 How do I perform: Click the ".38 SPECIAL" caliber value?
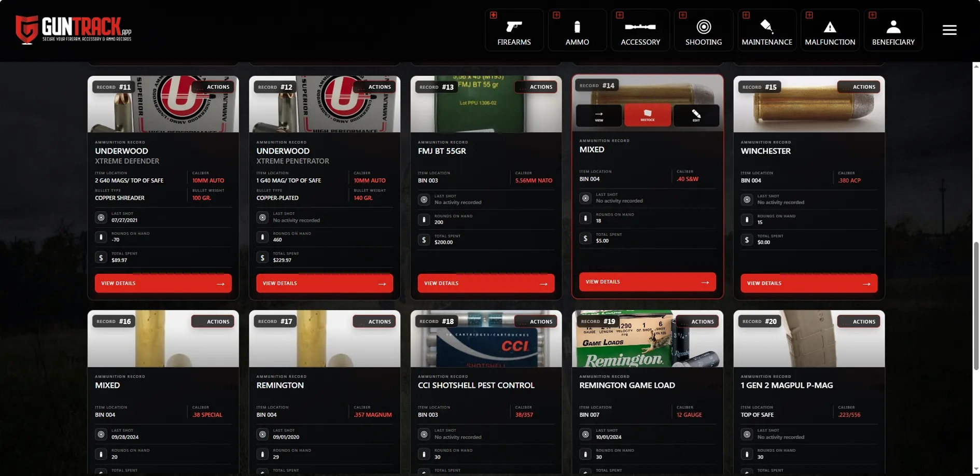207,415
